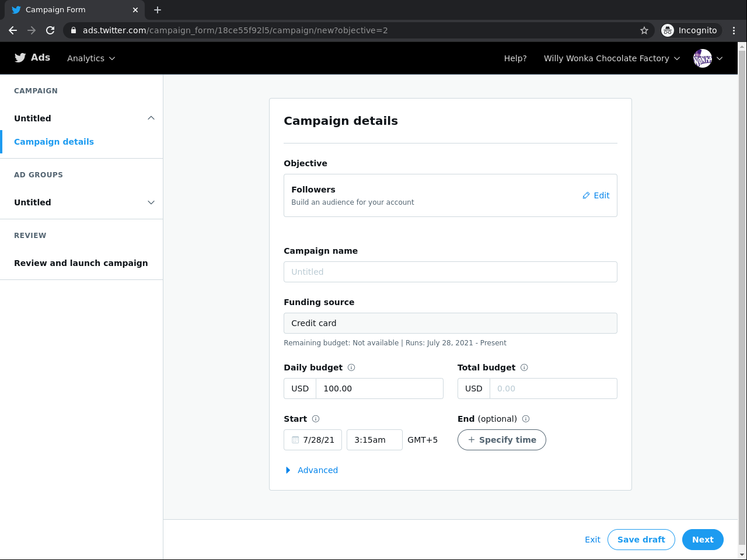Click the Daily budget info icon
Viewport: 747px width, 560px height.
click(351, 367)
